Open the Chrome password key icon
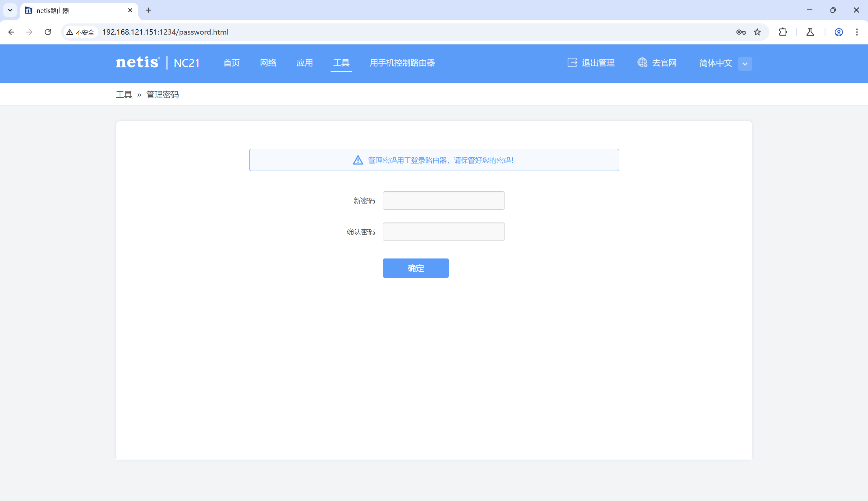This screenshot has width=868, height=501. coord(741,32)
